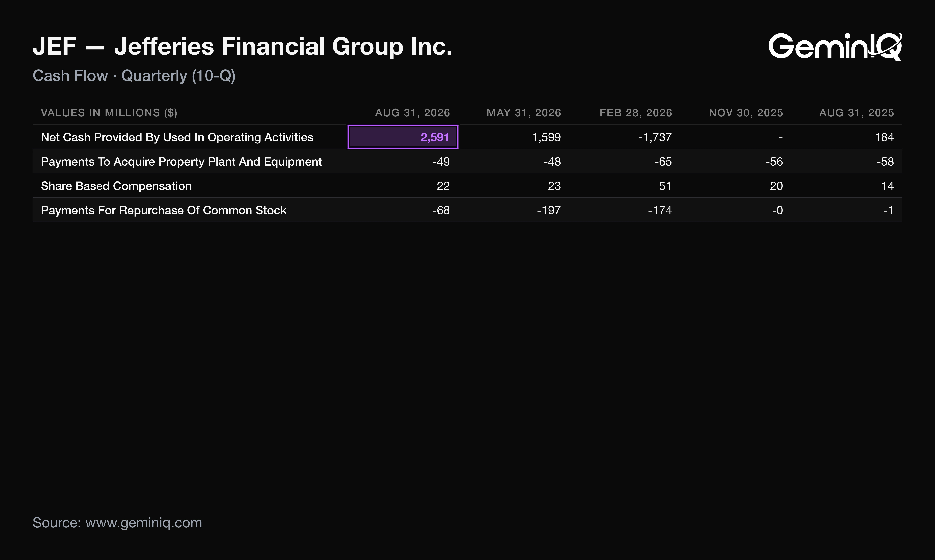Click the 1,599 operating cash value
The width and height of the screenshot is (935, 560).
click(x=546, y=137)
